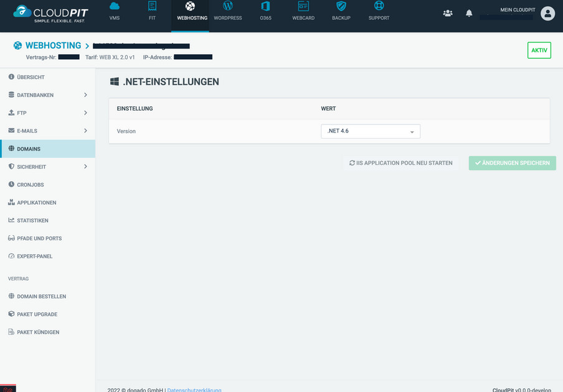Image resolution: width=563 pixels, height=392 pixels.
Task: Open the O365 office icon
Action: 265,6
